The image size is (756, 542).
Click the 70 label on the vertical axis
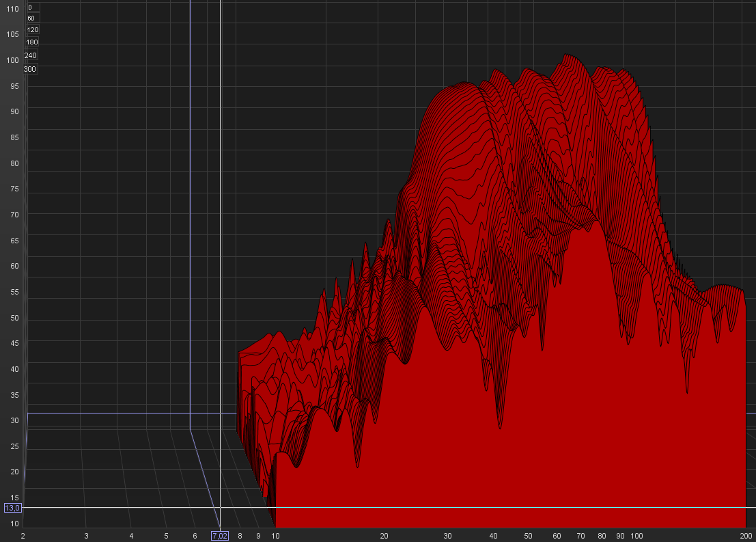(x=14, y=215)
